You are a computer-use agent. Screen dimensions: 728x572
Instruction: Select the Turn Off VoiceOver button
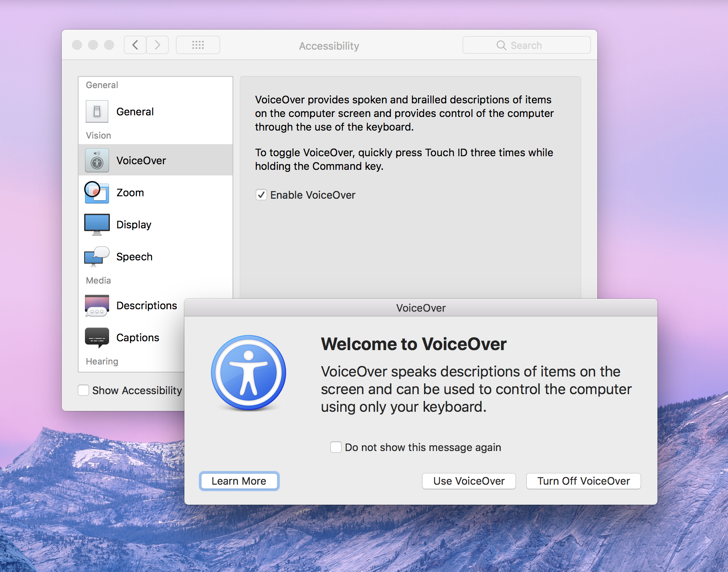click(584, 481)
